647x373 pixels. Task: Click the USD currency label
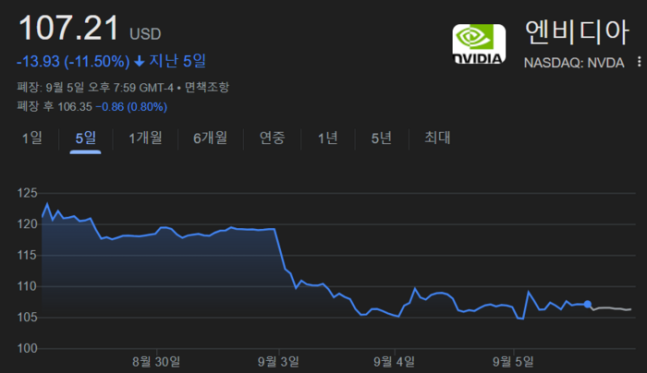coord(145,34)
